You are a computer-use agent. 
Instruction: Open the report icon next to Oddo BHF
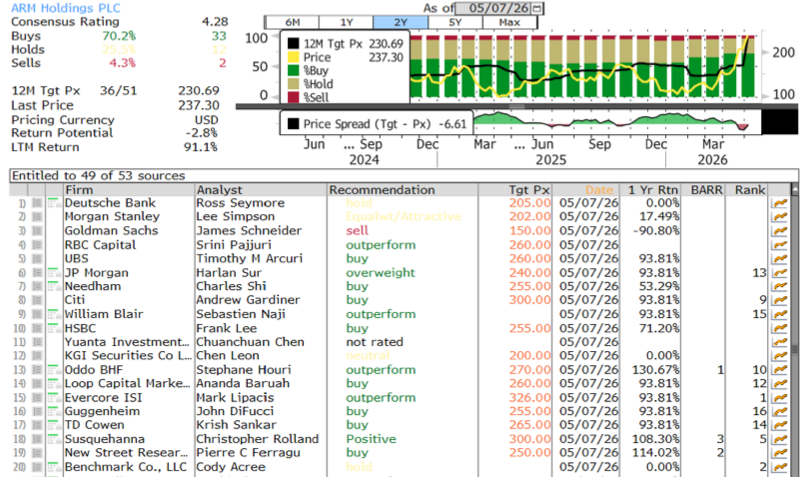pyautogui.click(x=54, y=370)
